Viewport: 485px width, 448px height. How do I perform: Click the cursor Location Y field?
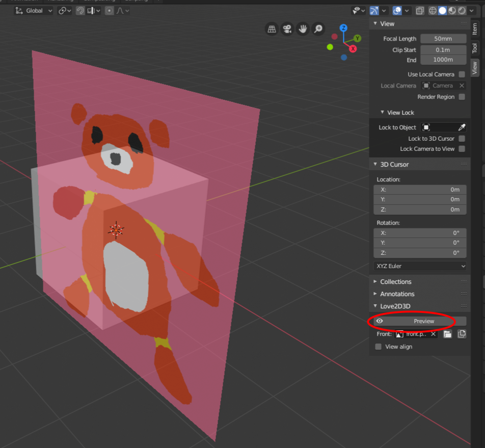[x=420, y=200]
